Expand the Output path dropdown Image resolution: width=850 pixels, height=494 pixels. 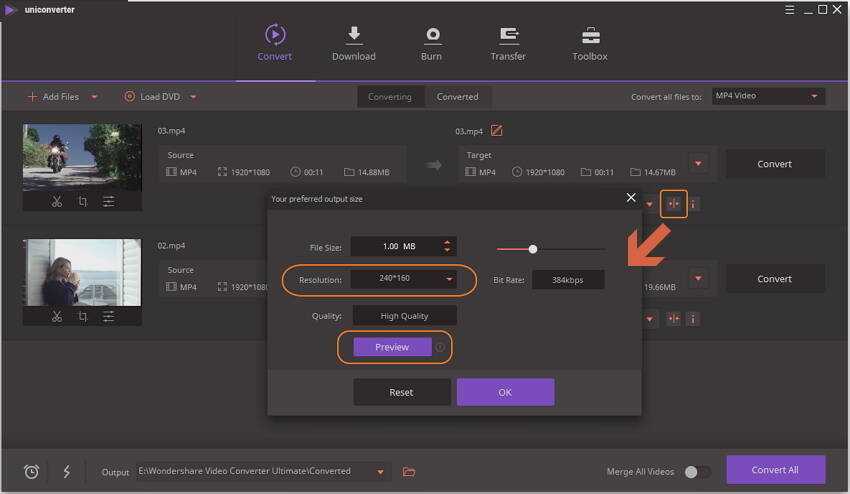[x=381, y=472]
